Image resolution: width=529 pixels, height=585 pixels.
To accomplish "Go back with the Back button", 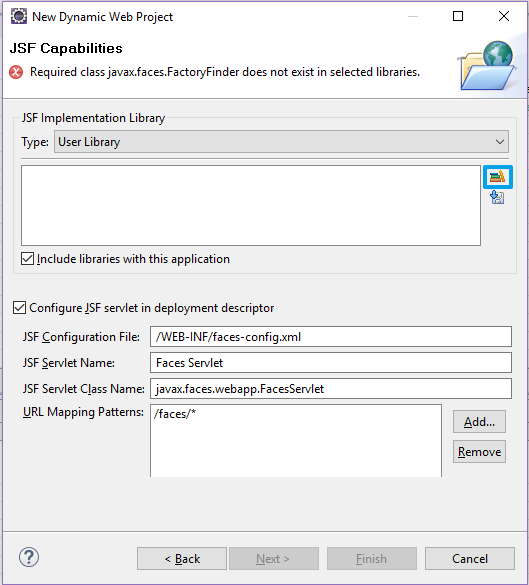I will point(182,559).
